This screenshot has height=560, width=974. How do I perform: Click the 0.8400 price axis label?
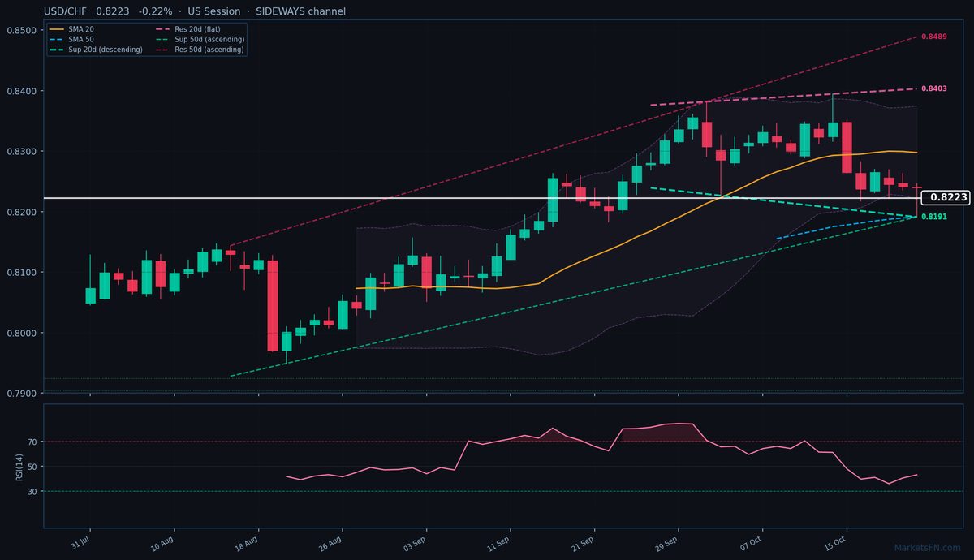point(20,91)
